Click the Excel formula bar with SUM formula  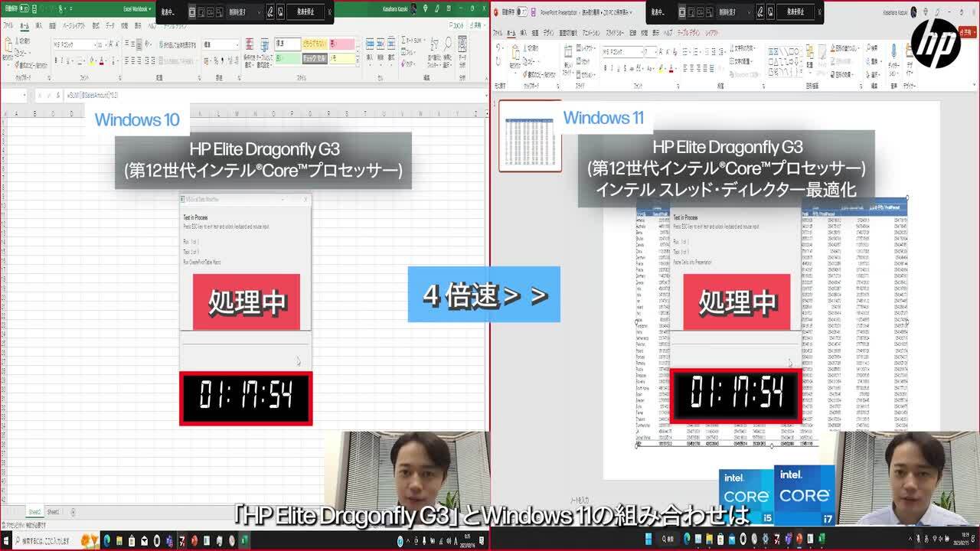coord(276,94)
